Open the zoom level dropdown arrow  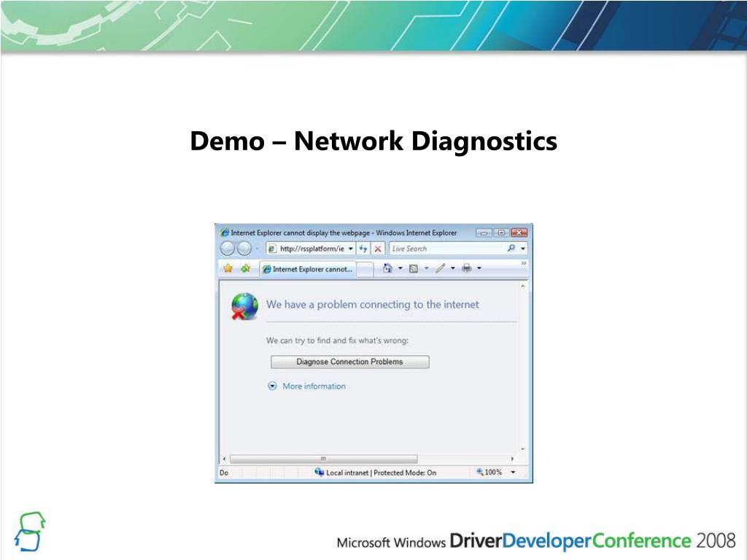(513, 472)
